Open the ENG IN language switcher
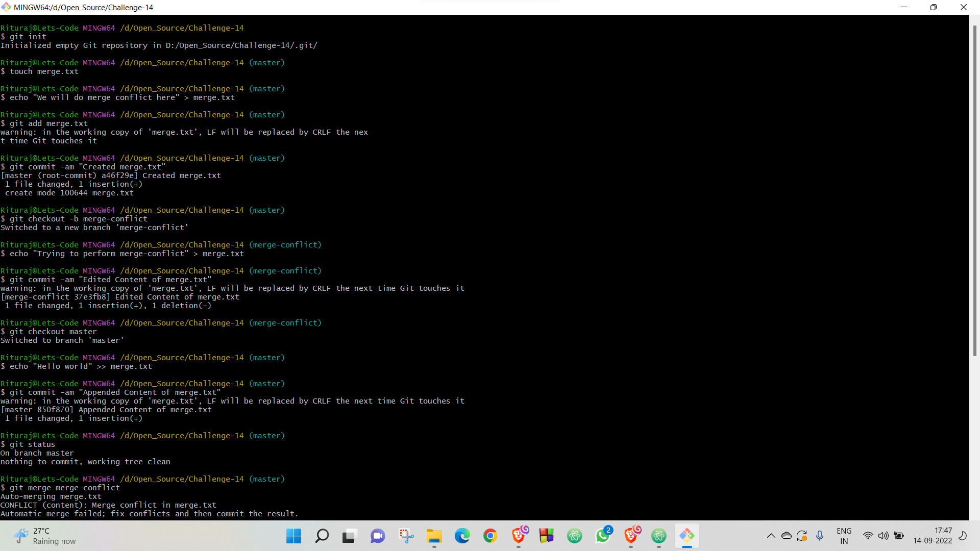The height and width of the screenshot is (551, 980). coord(844,536)
